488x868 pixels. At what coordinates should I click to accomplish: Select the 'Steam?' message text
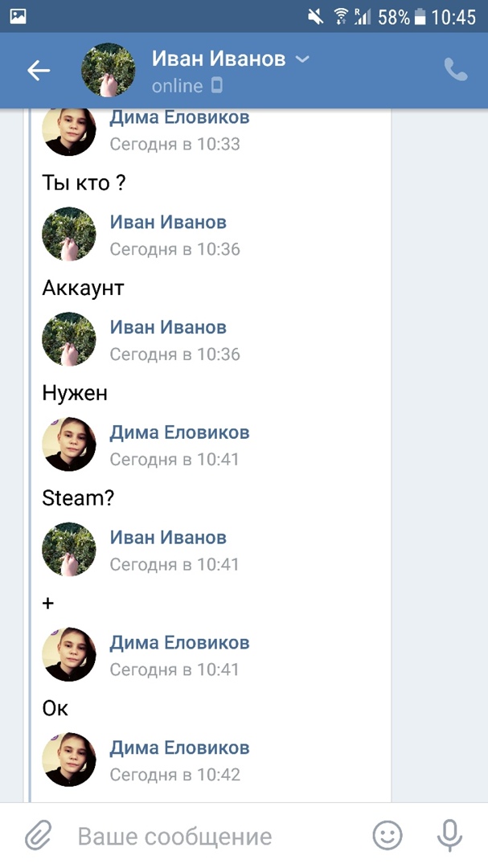pos(78,497)
